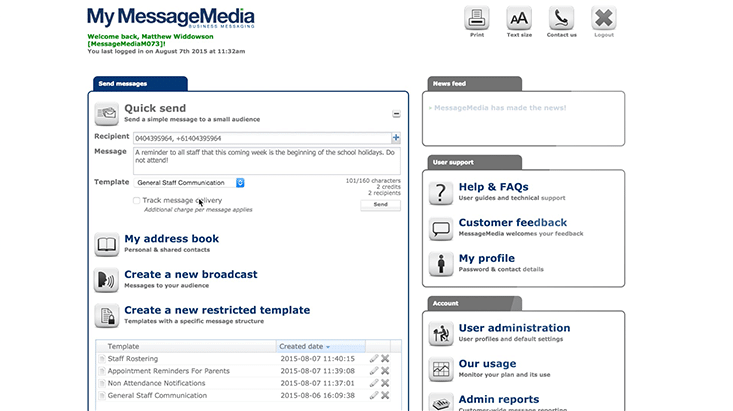Open Customer feedback link
Screen dimensions: 733x411
513,223
